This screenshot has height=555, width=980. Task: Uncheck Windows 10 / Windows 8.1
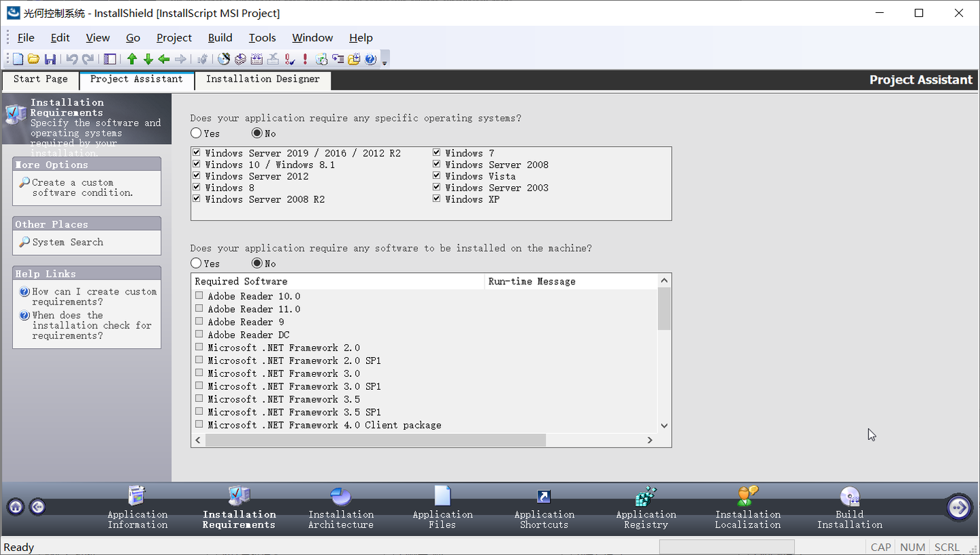pos(197,165)
